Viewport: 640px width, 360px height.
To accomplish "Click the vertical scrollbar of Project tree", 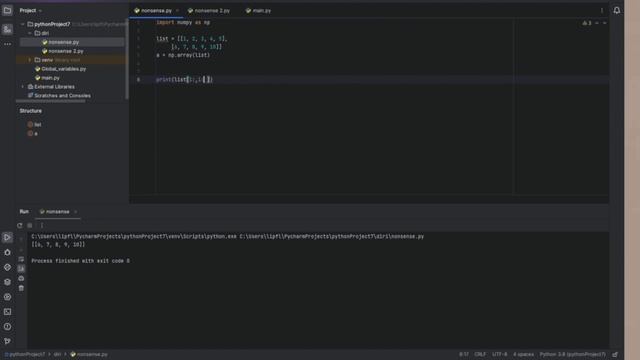I will (x=127, y=59).
